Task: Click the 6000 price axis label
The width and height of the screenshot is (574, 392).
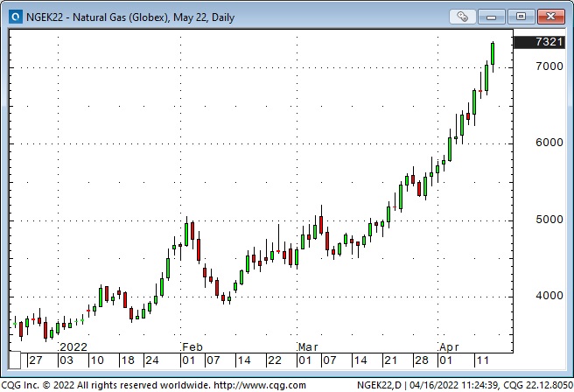Action: (x=549, y=143)
